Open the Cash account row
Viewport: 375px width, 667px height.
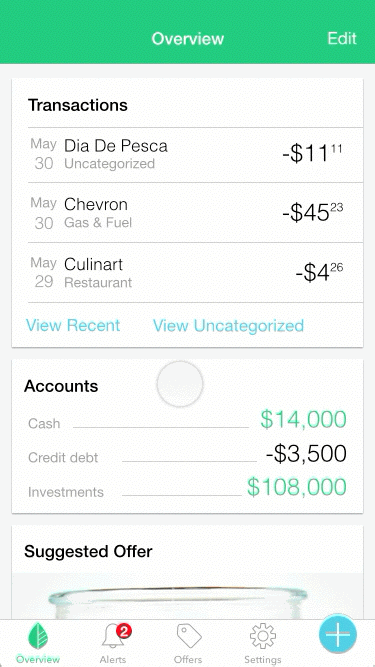(187, 420)
